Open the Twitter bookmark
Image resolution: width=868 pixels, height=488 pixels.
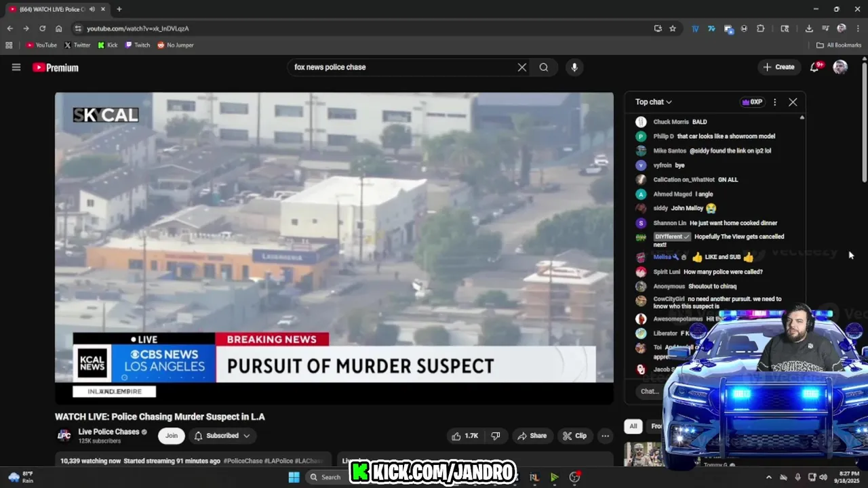(x=77, y=45)
